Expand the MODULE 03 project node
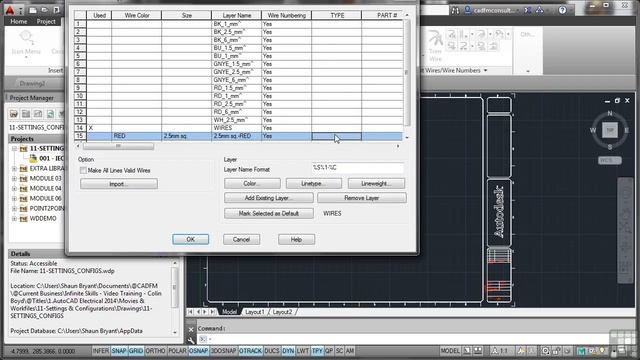 point(15,178)
